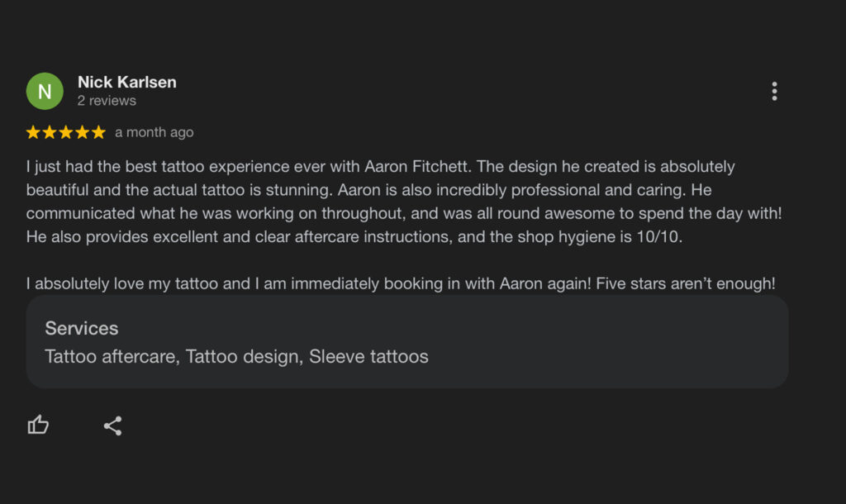Click the '10/10' hygiene rating text
This screenshot has width=846, height=504.
coord(658,237)
